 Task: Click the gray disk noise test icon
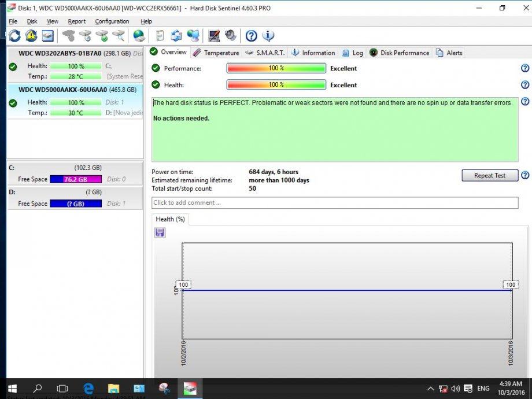[69, 36]
